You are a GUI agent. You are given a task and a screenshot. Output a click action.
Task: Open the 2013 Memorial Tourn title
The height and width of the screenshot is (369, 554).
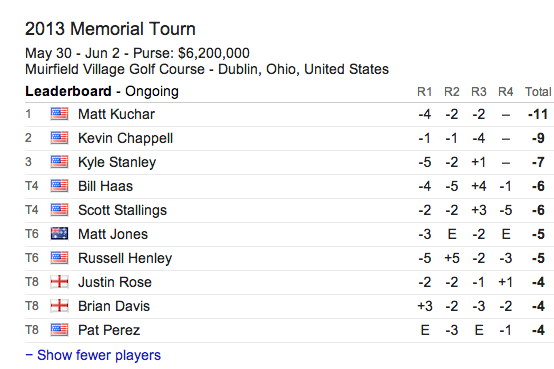[110, 29]
